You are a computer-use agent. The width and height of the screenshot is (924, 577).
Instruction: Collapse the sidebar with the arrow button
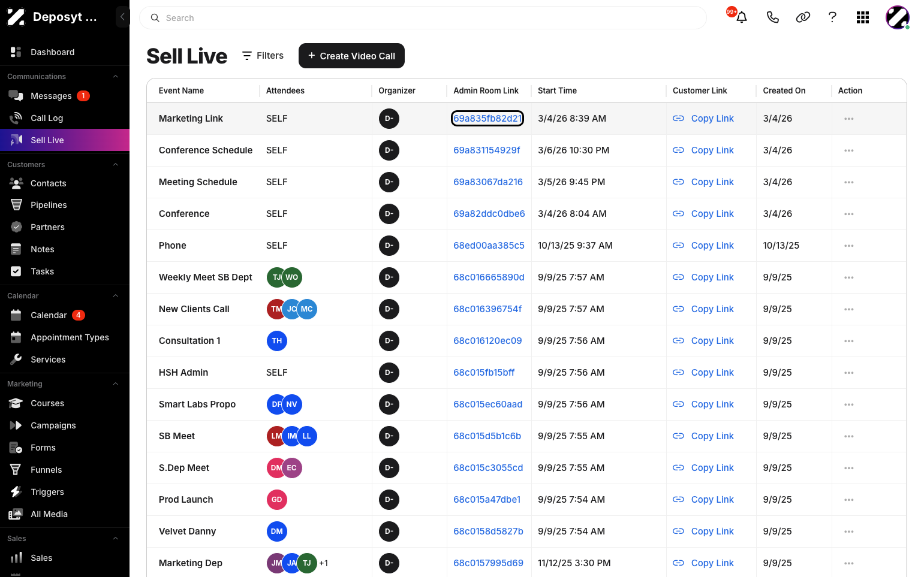(122, 17)
